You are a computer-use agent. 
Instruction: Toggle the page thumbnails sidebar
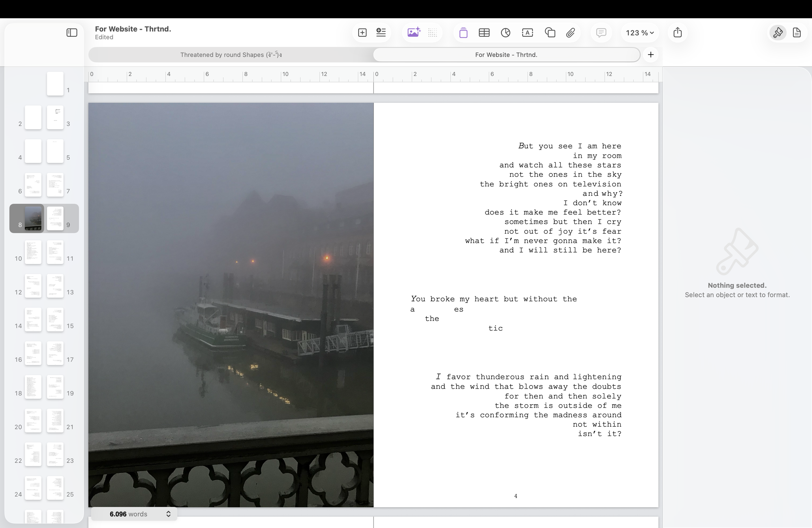[72, 33]
